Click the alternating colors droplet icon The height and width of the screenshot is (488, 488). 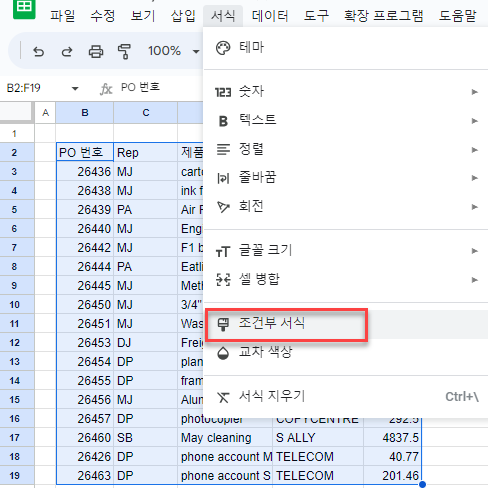pos(223,353)
